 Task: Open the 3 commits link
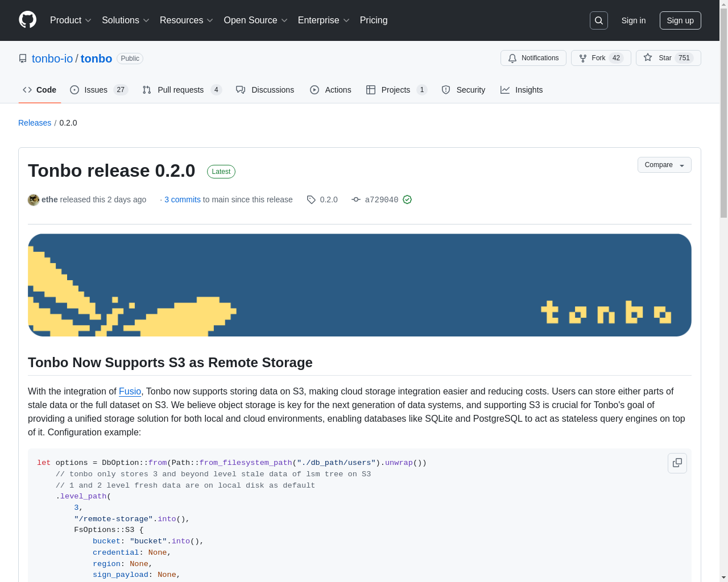183,199
